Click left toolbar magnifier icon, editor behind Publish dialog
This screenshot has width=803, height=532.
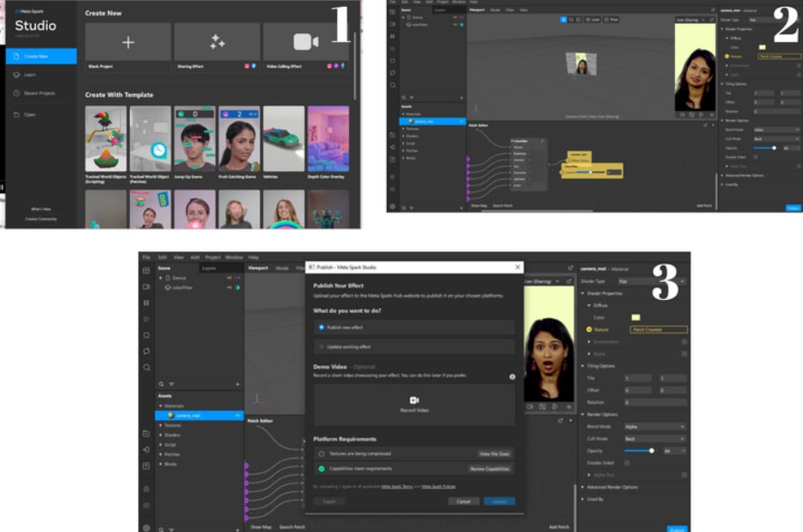pos(146,368)
